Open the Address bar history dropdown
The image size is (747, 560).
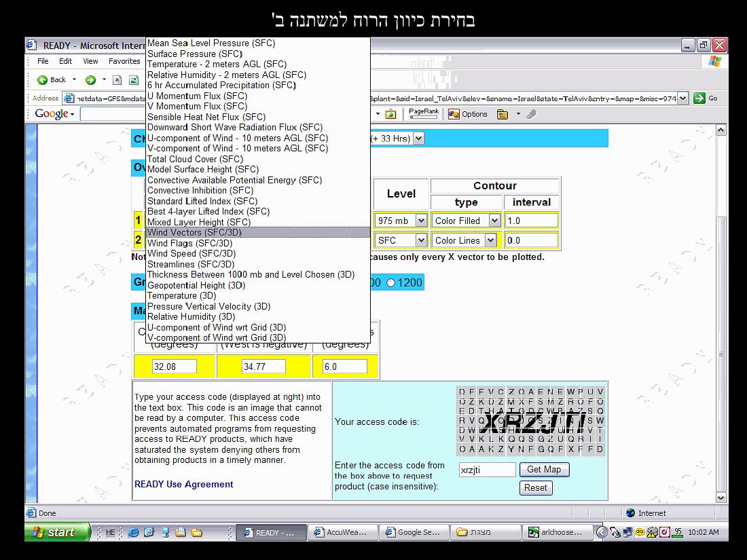pyautogui.click(x=682, y=98)
